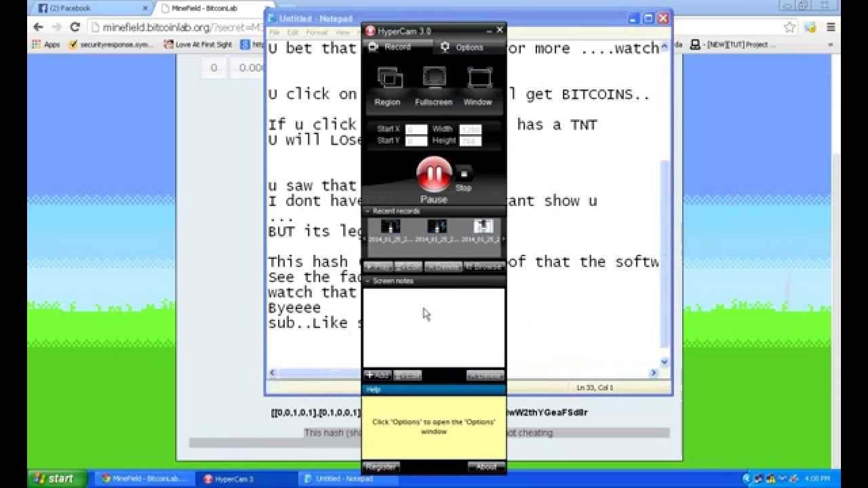Open the Notepad Format menu

pos(317,33)
